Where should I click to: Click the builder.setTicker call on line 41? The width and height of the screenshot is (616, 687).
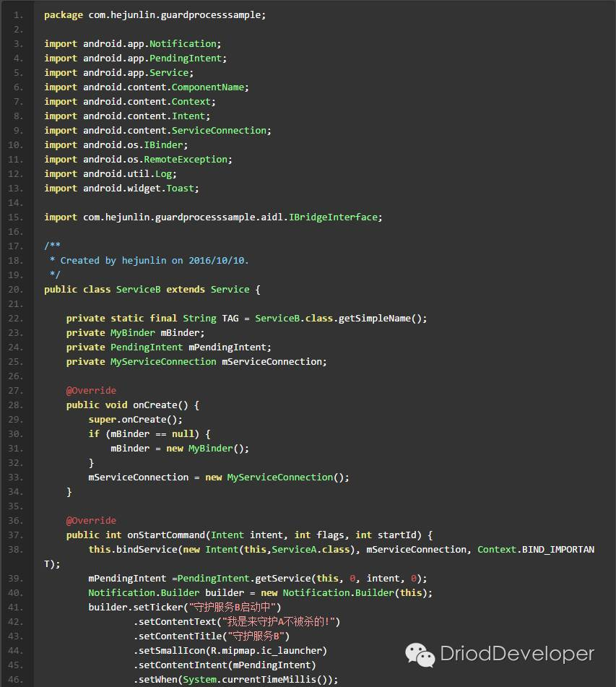184,608
